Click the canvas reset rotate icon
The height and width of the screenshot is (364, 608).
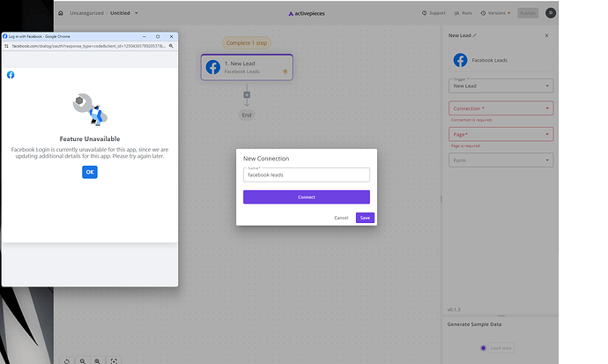point(67,361)
